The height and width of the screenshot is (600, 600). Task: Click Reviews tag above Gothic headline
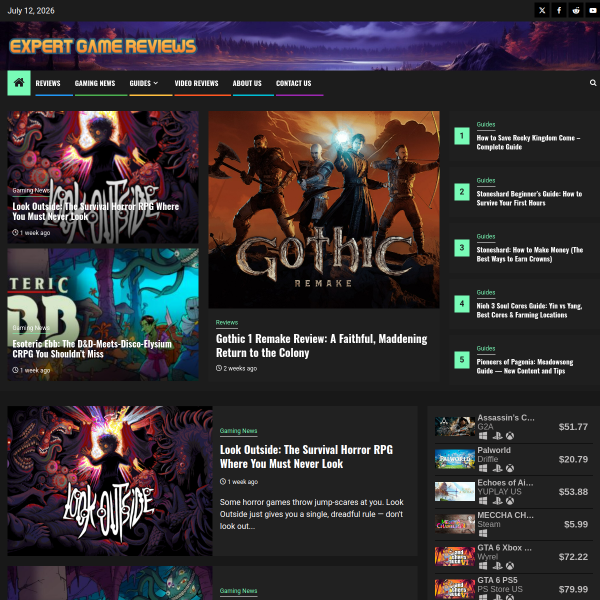227,323
